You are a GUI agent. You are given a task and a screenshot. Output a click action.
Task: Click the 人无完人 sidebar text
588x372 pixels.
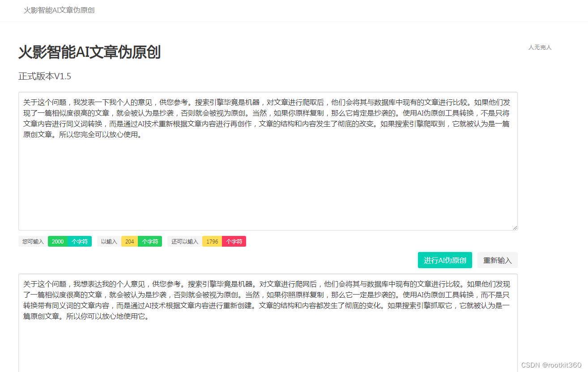tap(540, 47)
